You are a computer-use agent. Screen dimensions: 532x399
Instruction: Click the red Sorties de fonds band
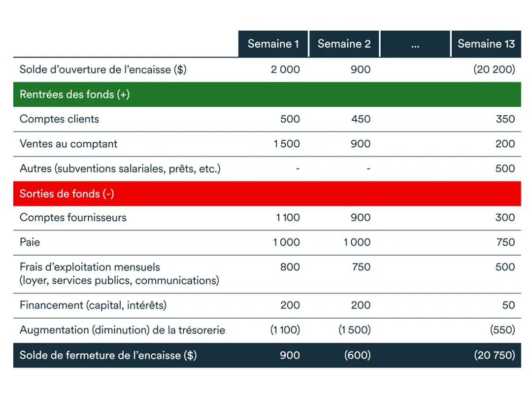(x=266, y=194)
